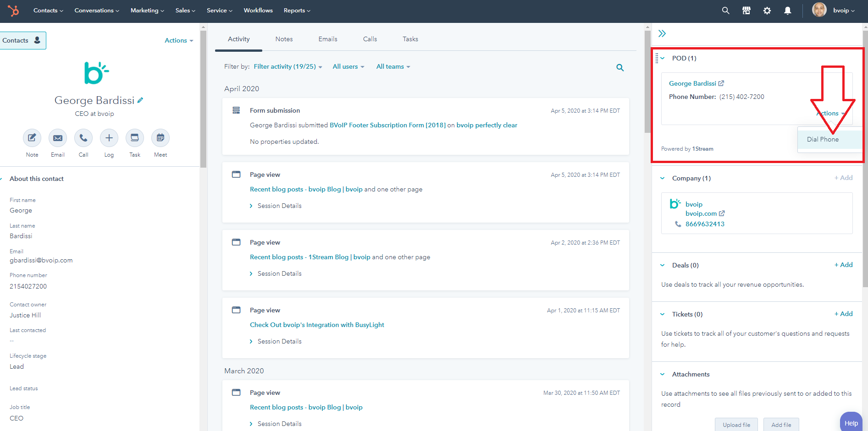Click the bvoip company logo in Company card
868x431 pixels.
pos(675,204)
